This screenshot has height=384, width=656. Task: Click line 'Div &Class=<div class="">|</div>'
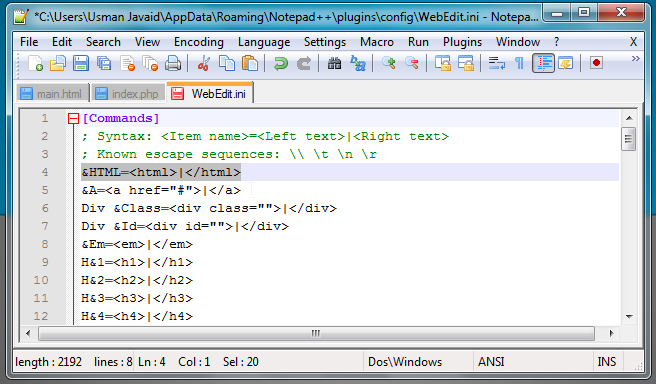209,208
